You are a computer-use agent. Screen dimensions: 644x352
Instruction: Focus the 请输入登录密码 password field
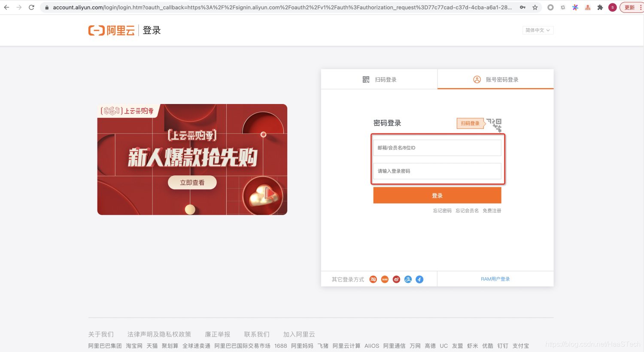point(437,171)
